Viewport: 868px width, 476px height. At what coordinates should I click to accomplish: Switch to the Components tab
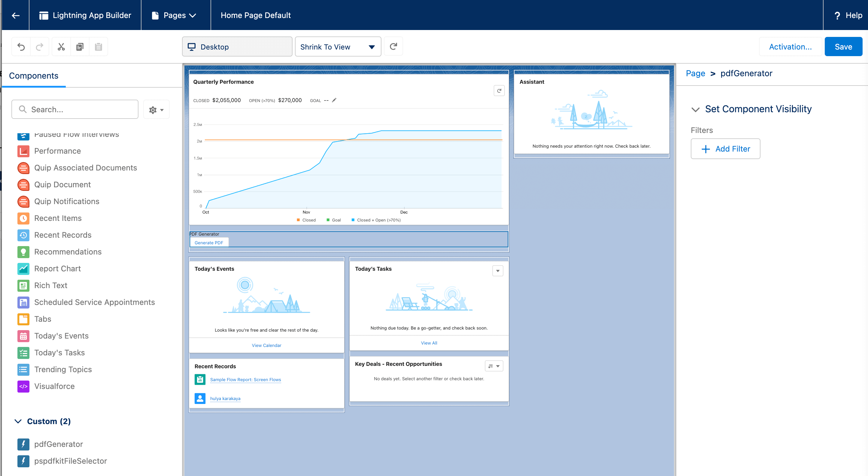click(x=33, y=75)
